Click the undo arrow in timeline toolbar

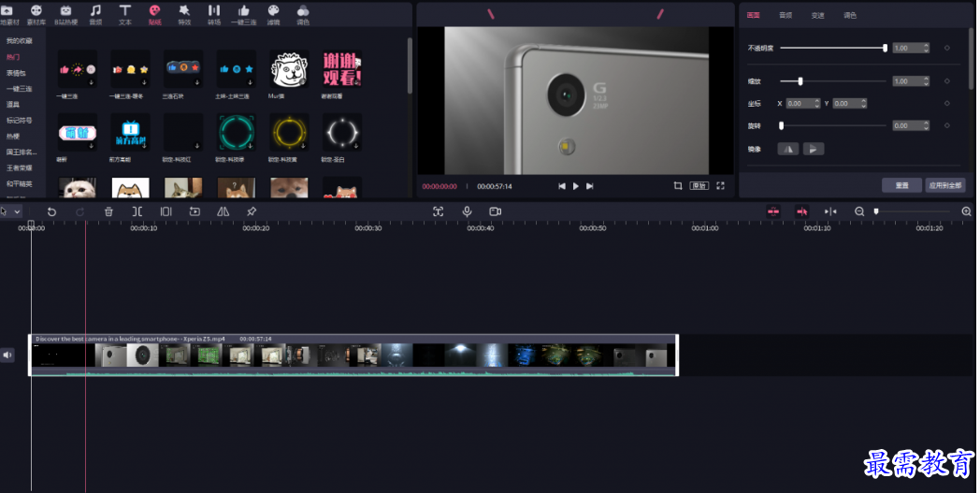51,211
